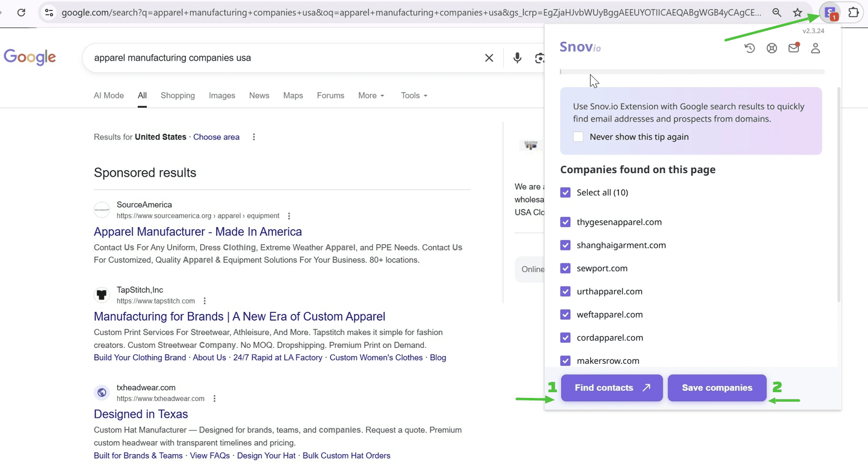This screenshot has width=868, height=469.
Task: Toggle the thygesenapparel.com checkbox
Action: coord(565,222)
